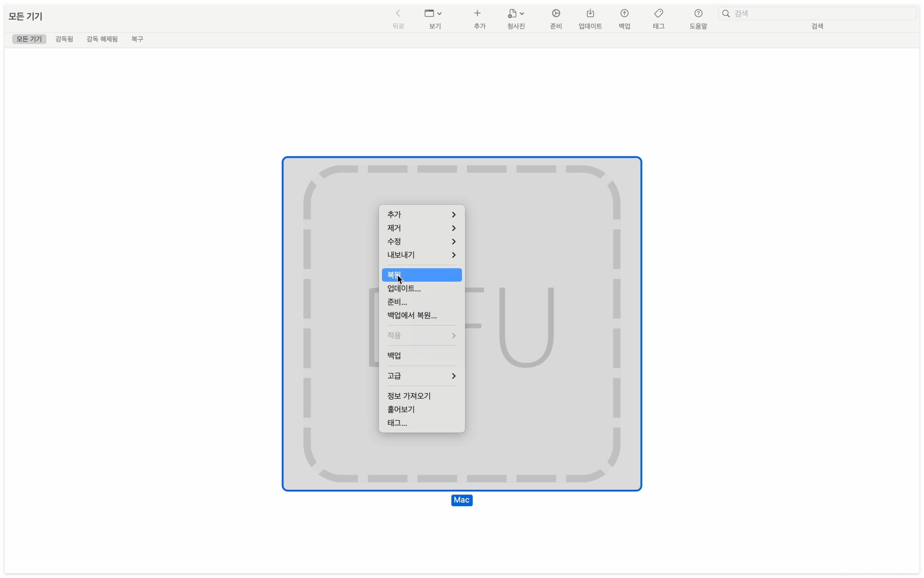Expand the 제거 submenu entry
The width and height of the screenshot is (924, 578).
tap(421, 228)
